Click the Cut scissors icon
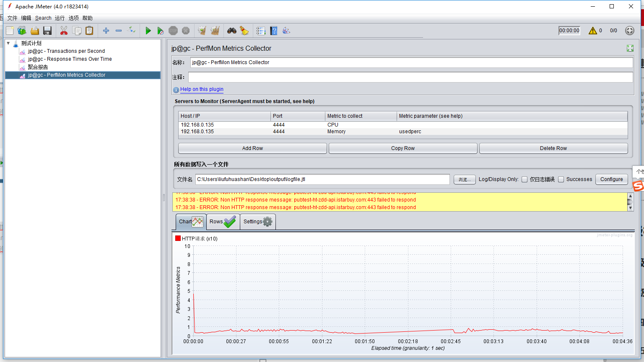This screenshot has height=362, width=644. tap(64, 31)
